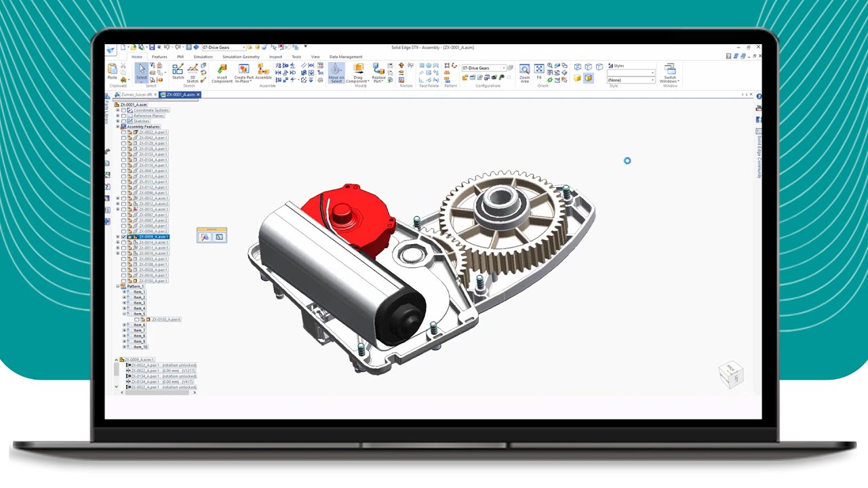Toggle checkbox for ZX-0014_A.asm:1
Viewport: 868px width, 488px height.
(123, 242)
